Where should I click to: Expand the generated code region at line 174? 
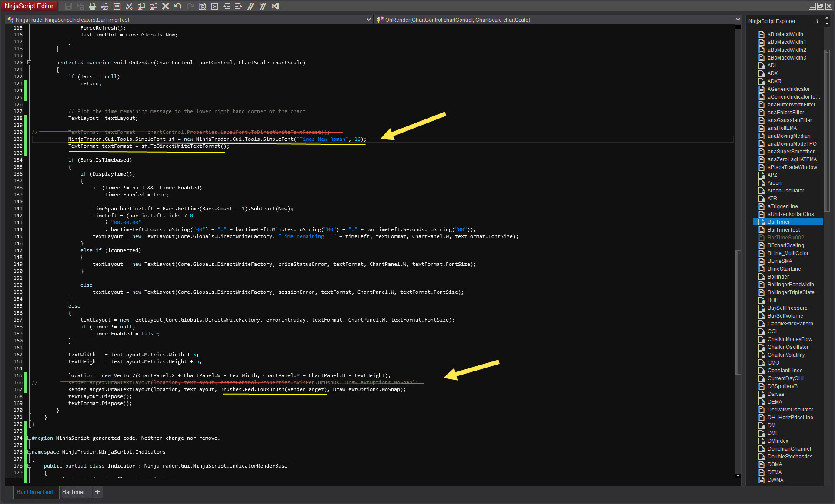click(x=30, y=438)
